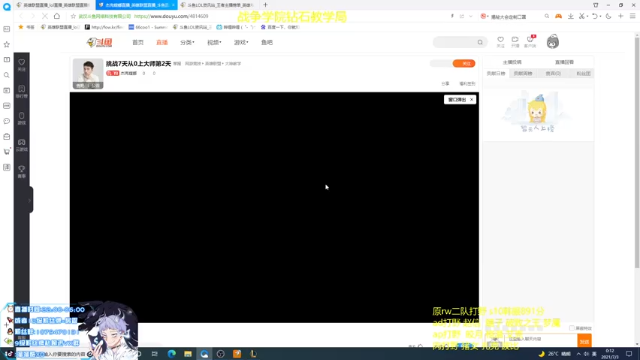
Task: Select the fourth fan group tab
Action: click(x=583, y=73)
